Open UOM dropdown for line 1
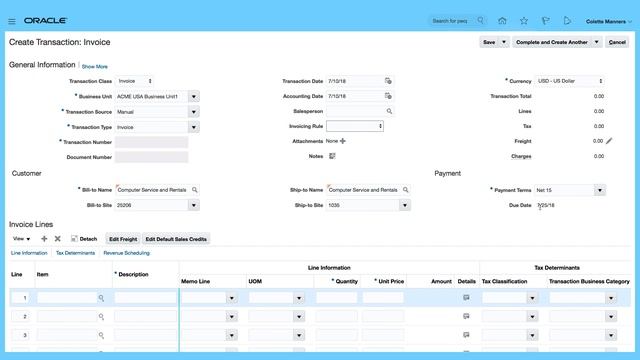The width and height of the screenshot is (640, 360). (x=299, y=298)
